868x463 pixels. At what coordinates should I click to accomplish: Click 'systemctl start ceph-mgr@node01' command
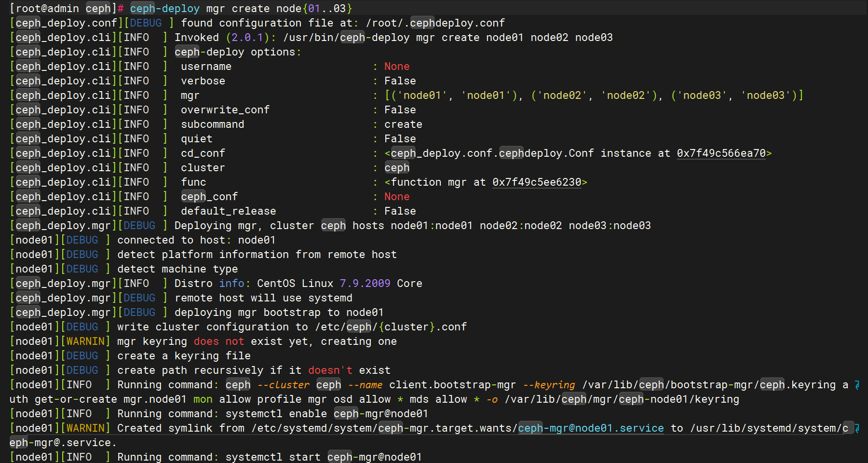pos(324,457)
